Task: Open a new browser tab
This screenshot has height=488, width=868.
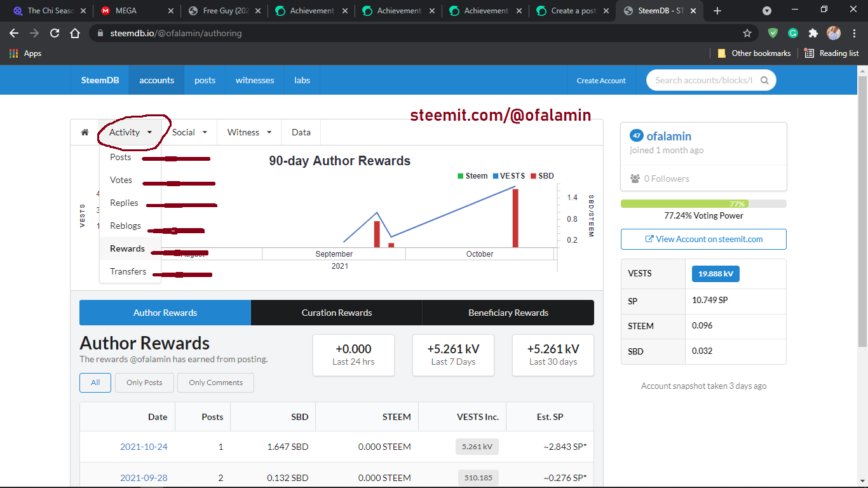Action: pyautogui.click(x=717, y=11)
